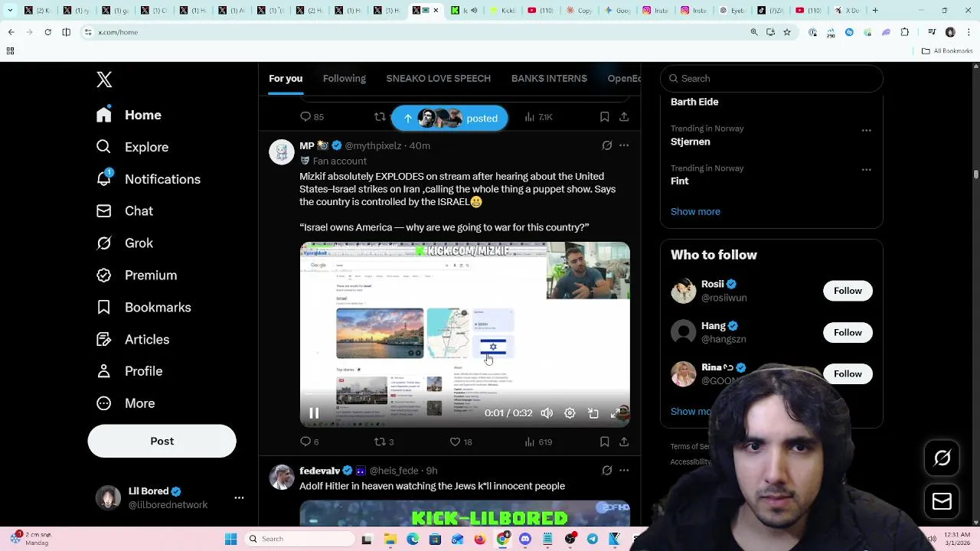The image size is (980, 551).
Task: Follow Hang
Action: pyautogui.click(x=848, y=332)
